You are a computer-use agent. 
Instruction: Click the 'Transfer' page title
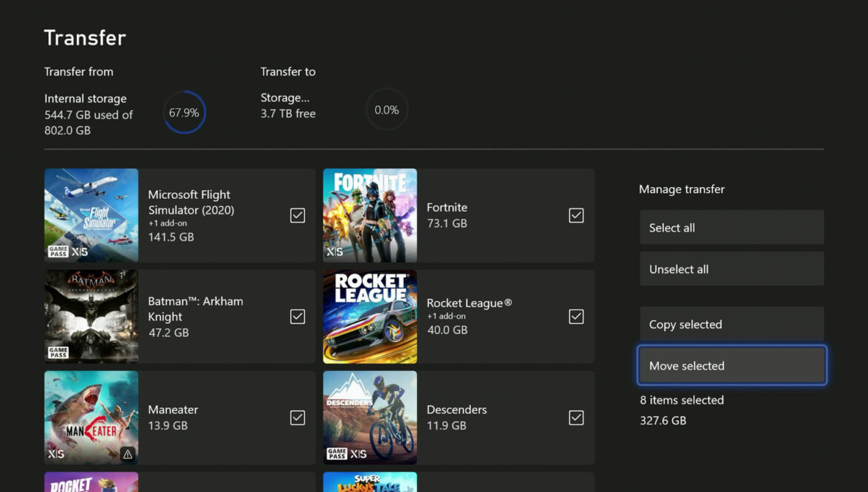tap(85, 38)
